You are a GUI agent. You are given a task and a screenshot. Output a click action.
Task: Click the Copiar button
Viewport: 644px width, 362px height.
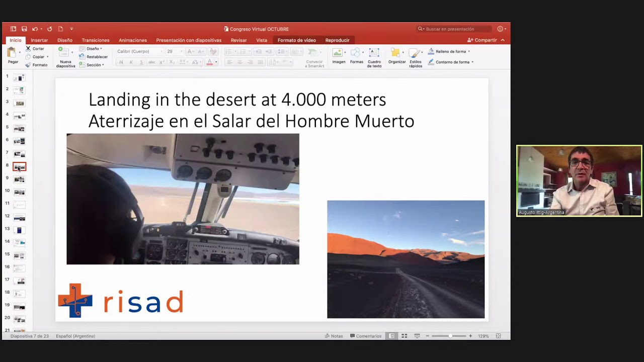coord(37,57)
